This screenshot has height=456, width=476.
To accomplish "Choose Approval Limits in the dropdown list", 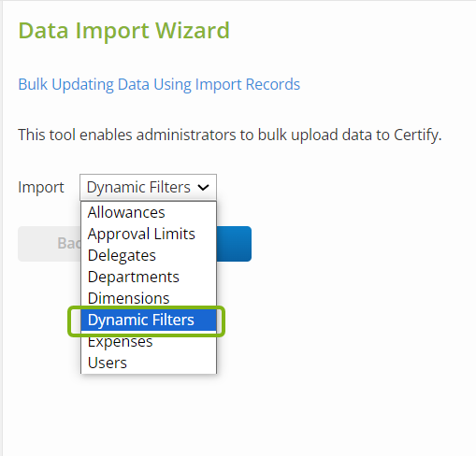I will point(149,234).
